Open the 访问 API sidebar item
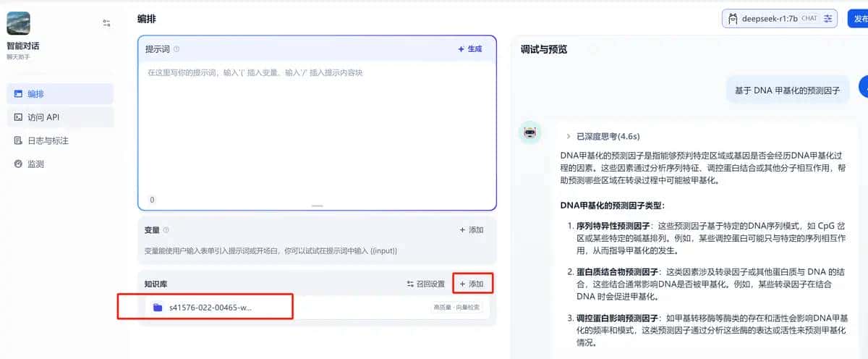The width and height of the screenshot is (868, 359). coord(60,117)
